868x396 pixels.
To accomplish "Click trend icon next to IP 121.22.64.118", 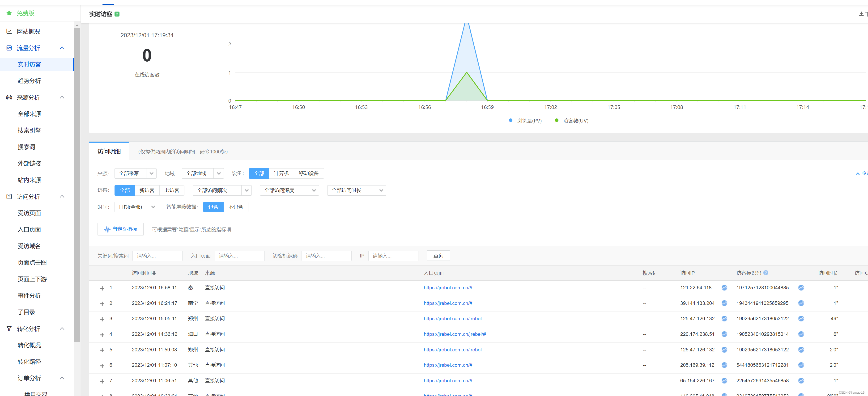I will coord(724,288).
